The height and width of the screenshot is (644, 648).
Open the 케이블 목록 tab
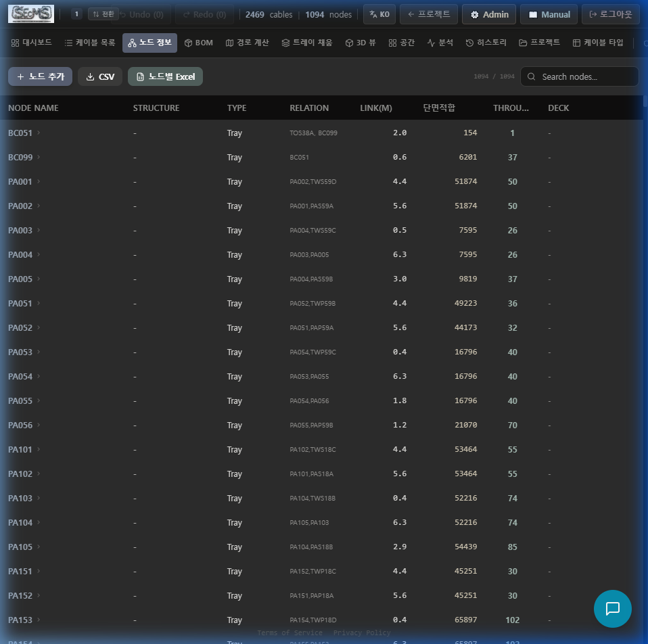90,43
